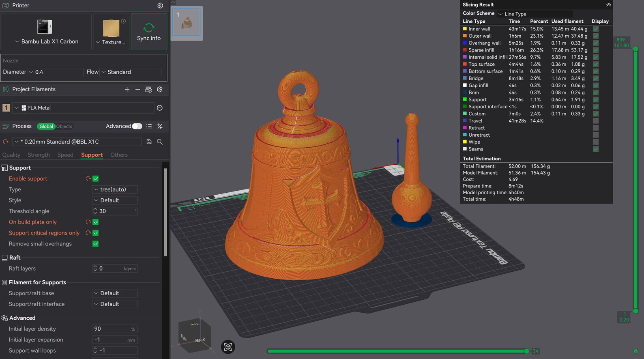This screenshot has height=359, width=644.
Task: Open AMS filament sync icon
Action: pos(148,89)
